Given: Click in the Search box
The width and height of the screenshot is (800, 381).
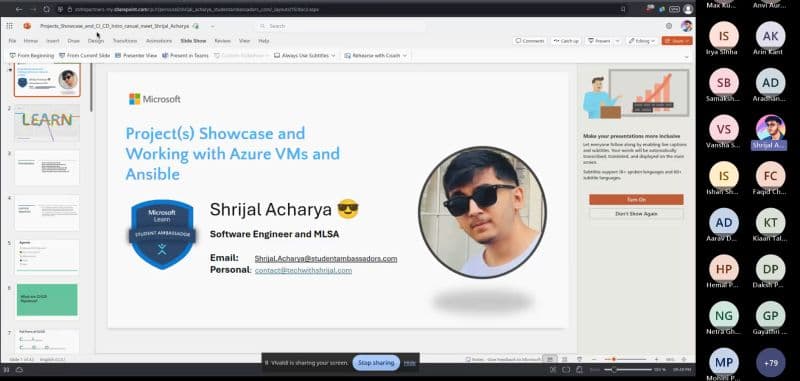Looking at the screenshot, I should click(340, 26).
